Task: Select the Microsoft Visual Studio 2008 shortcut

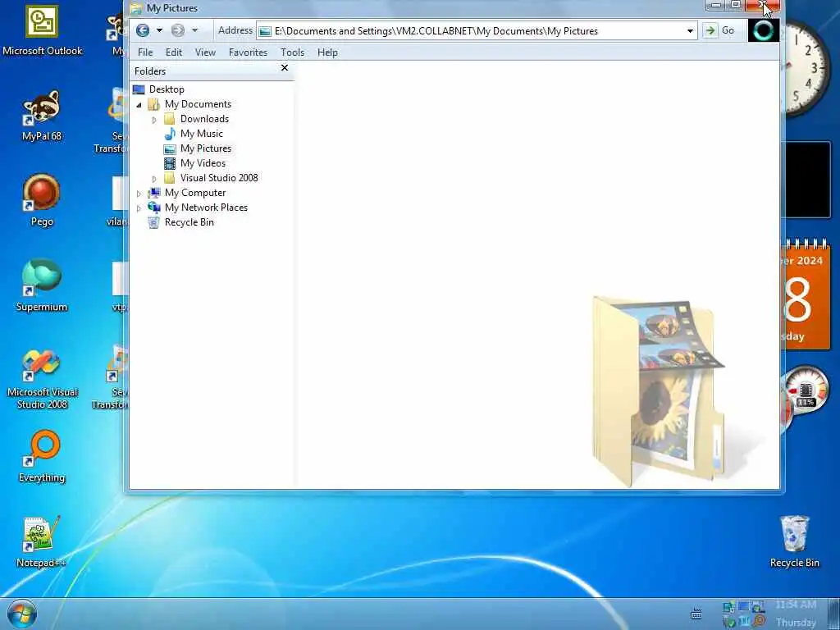Action: click(43, 378)
